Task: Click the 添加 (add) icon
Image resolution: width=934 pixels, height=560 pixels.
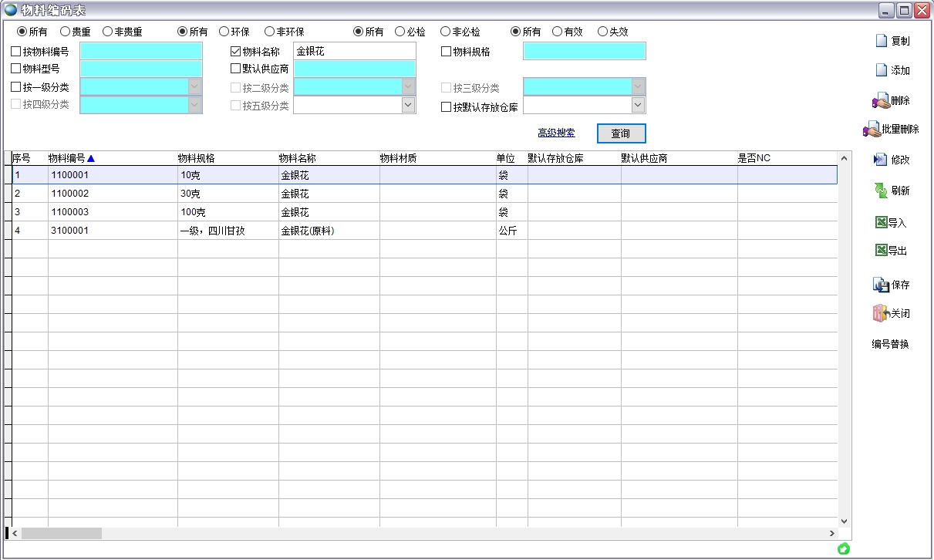Action: pyautogui.click(x=894, y=69)
